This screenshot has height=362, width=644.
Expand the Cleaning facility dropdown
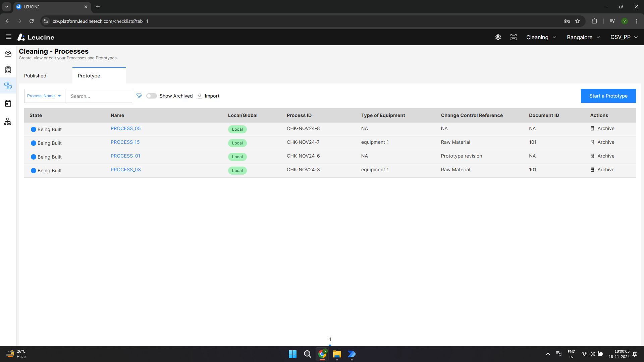pyautogui.click(x=541, y=37)
